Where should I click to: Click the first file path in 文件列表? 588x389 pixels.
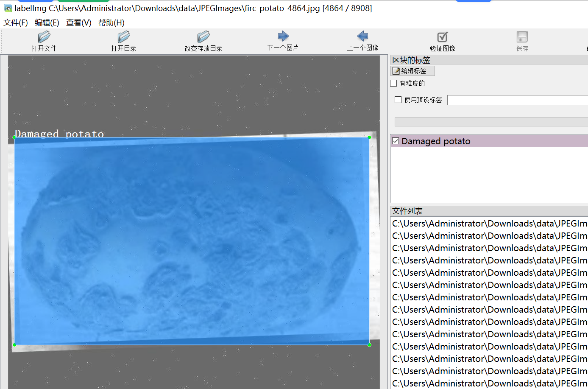coord(489,223)
